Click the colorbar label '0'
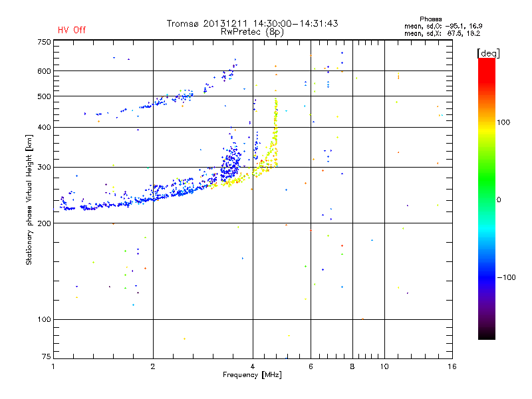Viewport: 532px width, 399px height. (x=499, y=199)
